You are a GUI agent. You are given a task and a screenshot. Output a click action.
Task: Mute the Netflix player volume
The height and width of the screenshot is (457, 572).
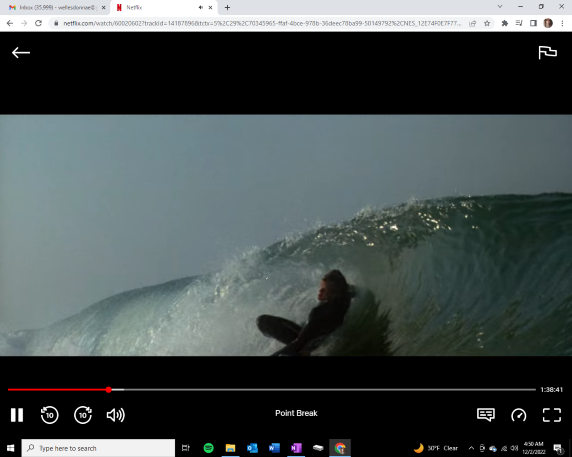point(116,415)
